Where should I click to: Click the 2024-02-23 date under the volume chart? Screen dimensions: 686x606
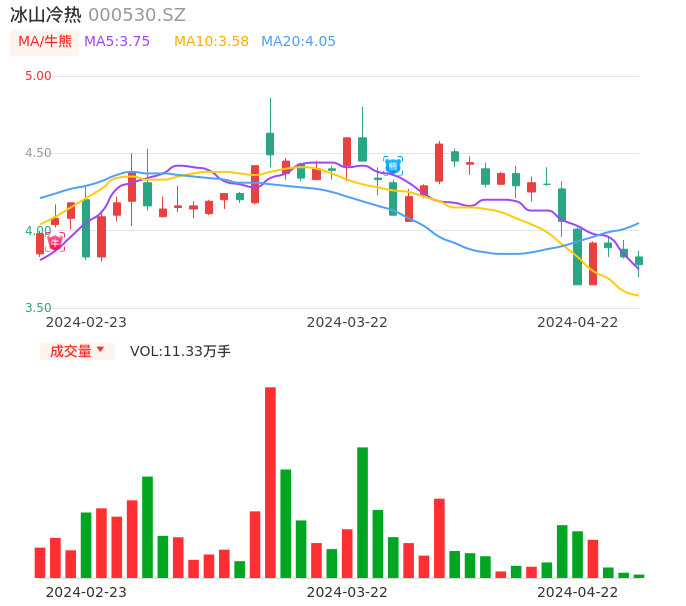tap(86, 592)
